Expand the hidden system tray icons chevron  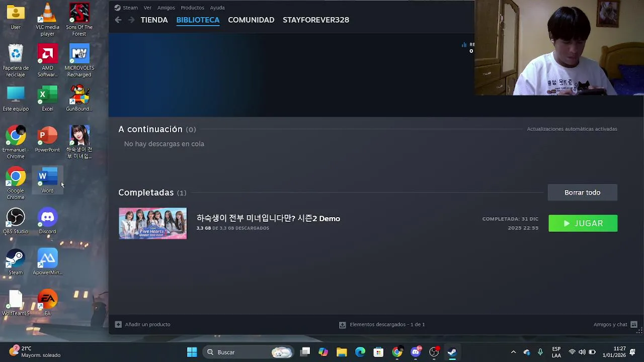pyautogui.click(x=513, y=352)
